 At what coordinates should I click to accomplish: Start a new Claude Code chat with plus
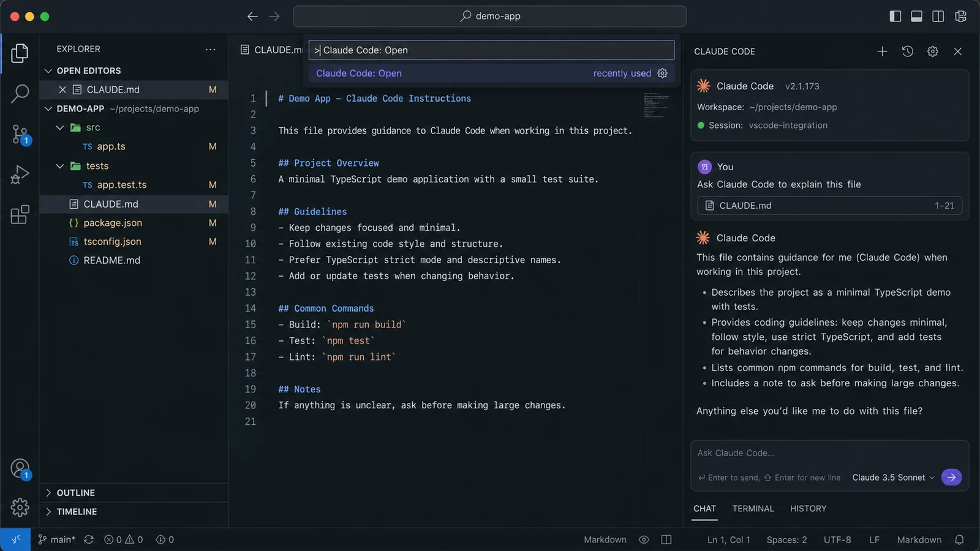pyautogui.click(x=882, y=51)
